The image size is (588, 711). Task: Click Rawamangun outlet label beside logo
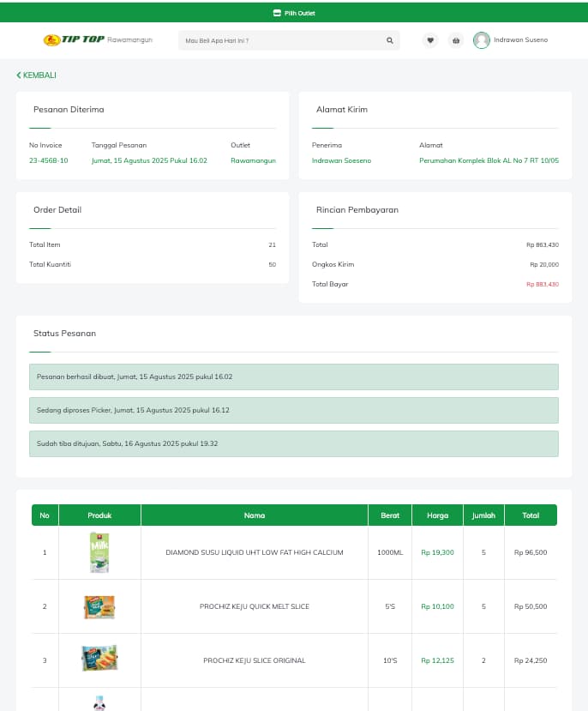pos(130,40)
